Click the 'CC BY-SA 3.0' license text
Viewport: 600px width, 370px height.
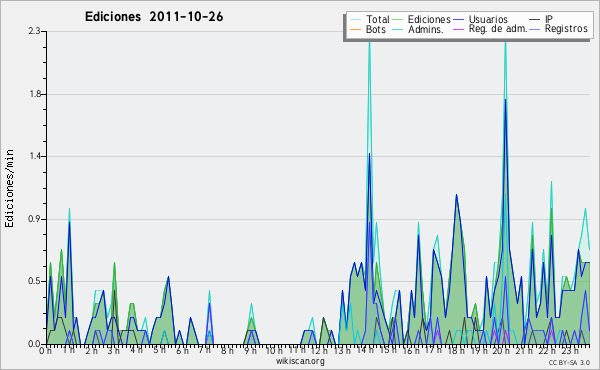pos(569,363)
